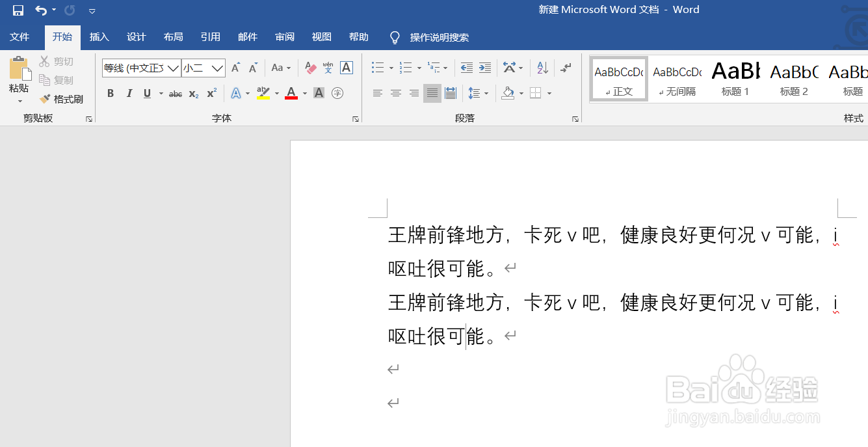Image resolution: width=868 pixels, height=447 pixels.
Task: Open the 段落 dialog launcher
Action: [x=575, y=119]
